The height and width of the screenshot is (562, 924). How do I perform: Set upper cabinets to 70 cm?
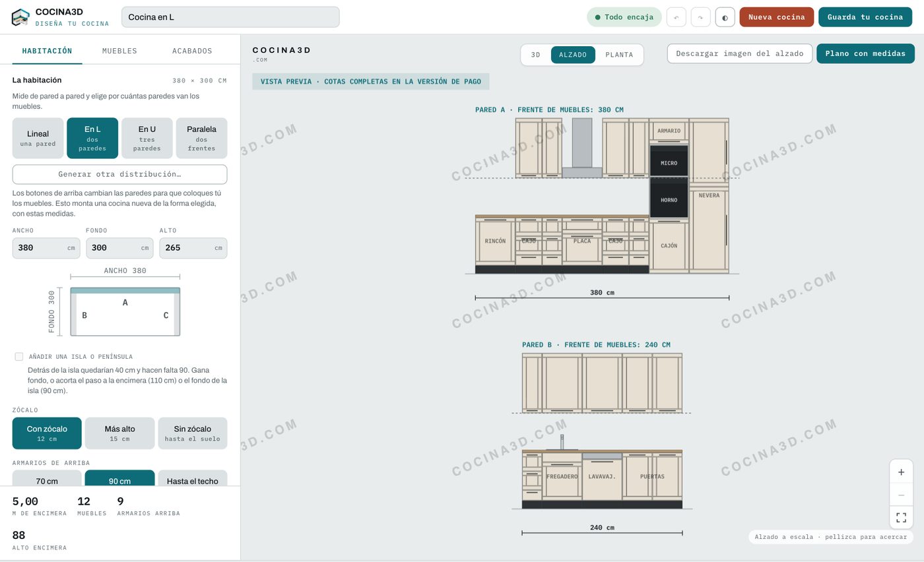pyautogui.click(x=47, y=479)
